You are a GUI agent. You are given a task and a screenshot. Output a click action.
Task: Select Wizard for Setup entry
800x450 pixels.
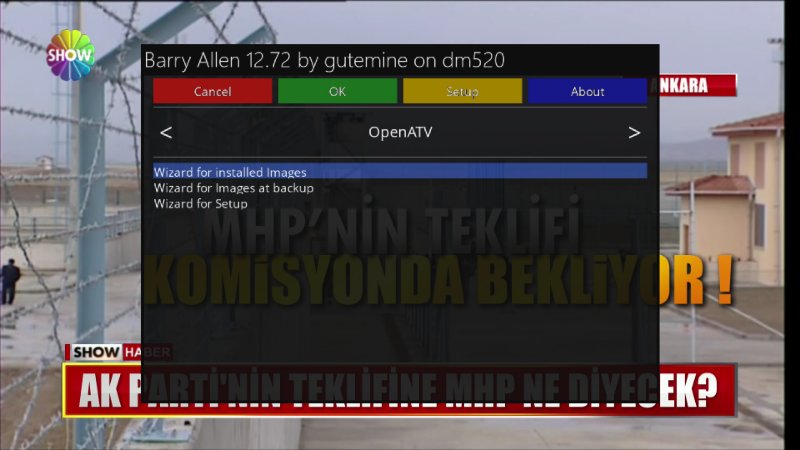pos(201,204)
